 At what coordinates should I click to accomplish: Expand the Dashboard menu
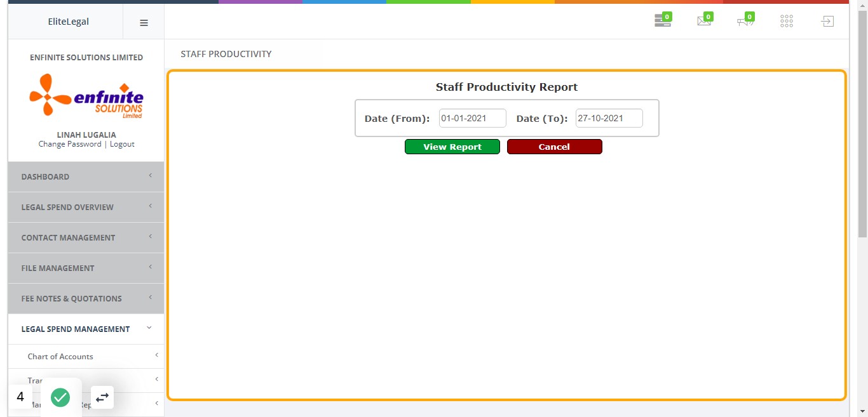86,176
